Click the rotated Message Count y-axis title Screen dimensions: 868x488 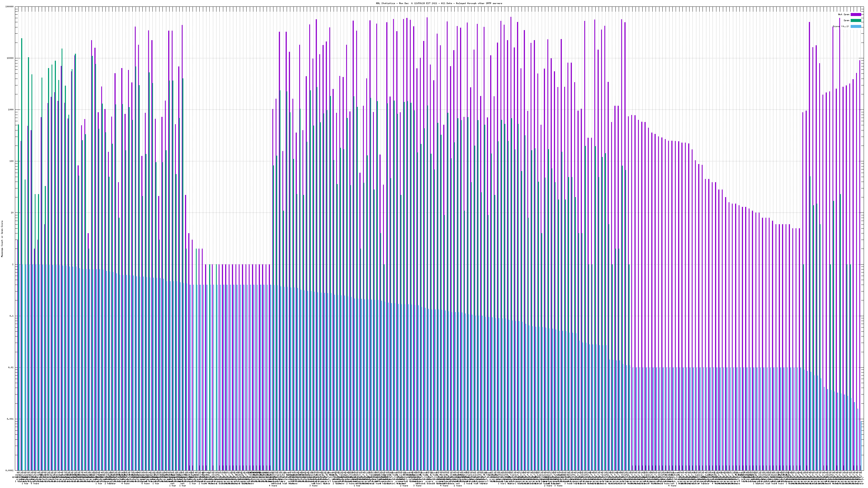[x=2, y=239]
